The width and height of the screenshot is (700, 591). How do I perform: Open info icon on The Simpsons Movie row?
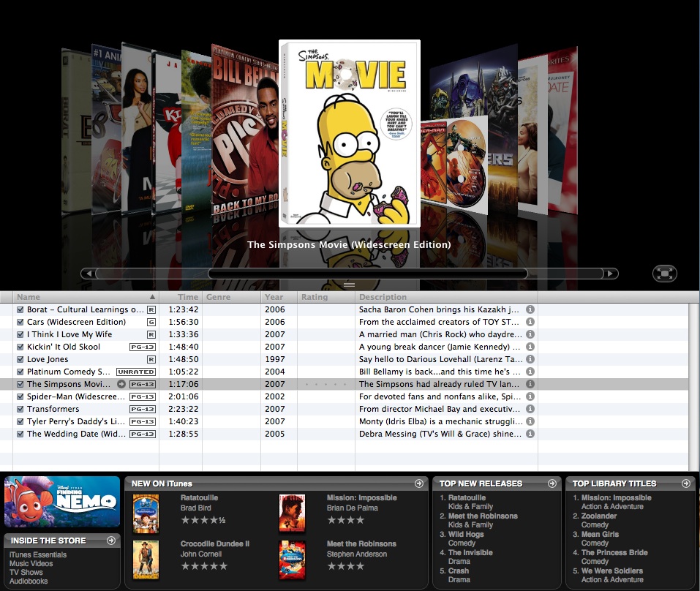pos(530,384)
